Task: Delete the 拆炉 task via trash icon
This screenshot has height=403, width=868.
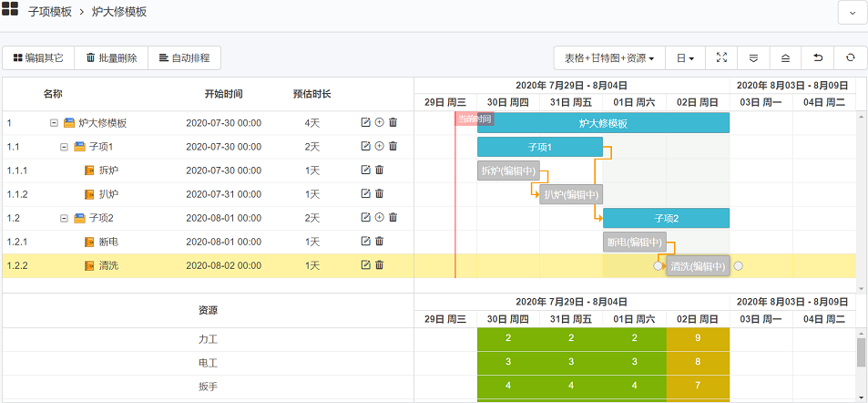Action: 380,170
